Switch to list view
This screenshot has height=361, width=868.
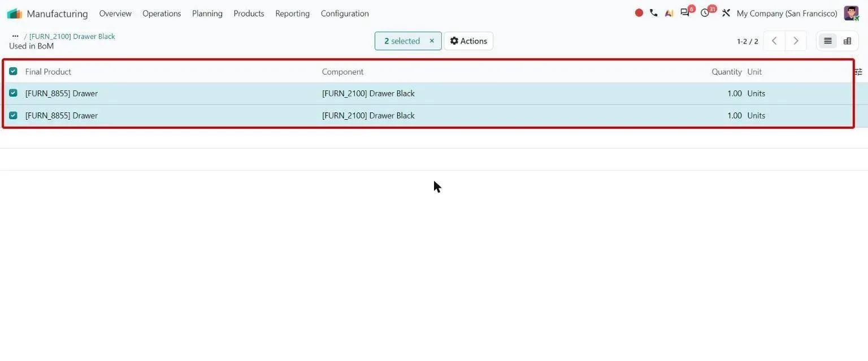828,41
